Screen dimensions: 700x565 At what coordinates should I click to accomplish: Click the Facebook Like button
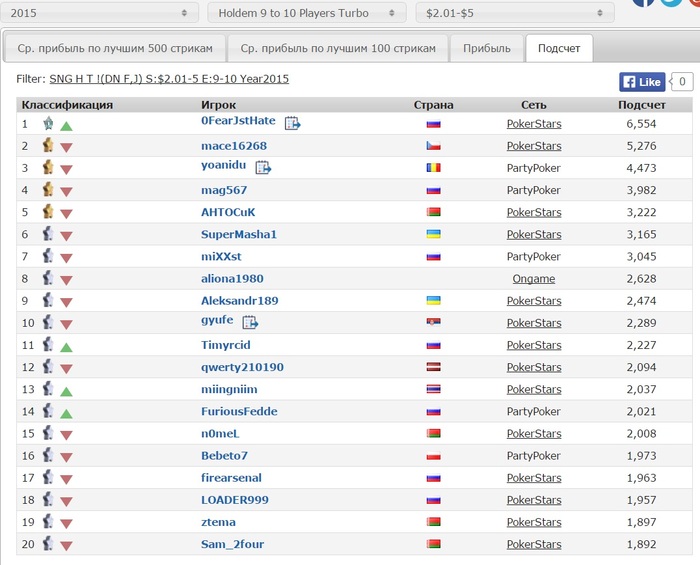click(642, 82)
